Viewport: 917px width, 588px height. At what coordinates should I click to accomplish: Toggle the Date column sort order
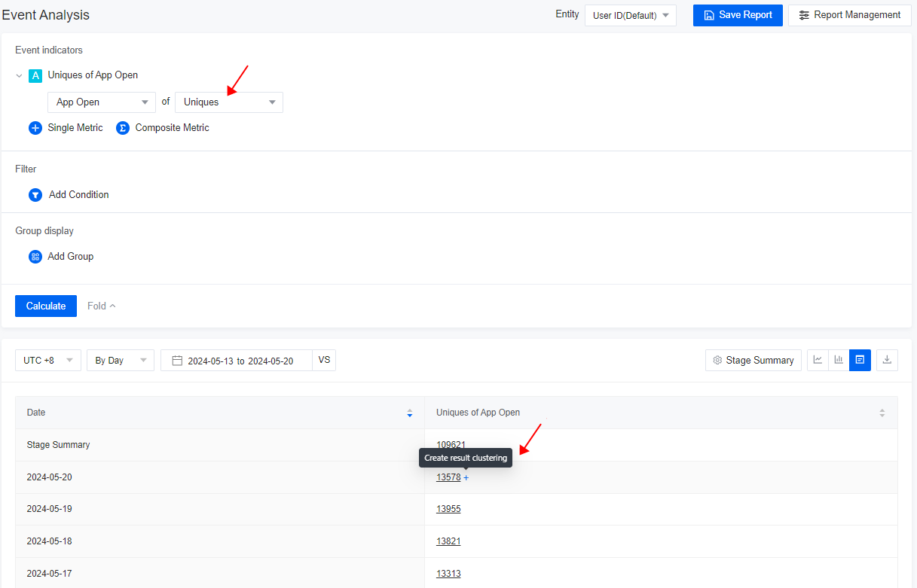click(x=409, y=413)
